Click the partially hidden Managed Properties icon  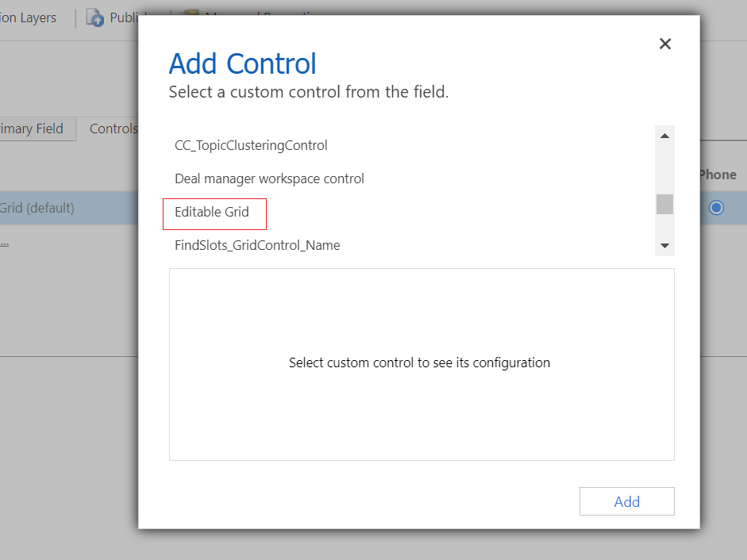191,12
